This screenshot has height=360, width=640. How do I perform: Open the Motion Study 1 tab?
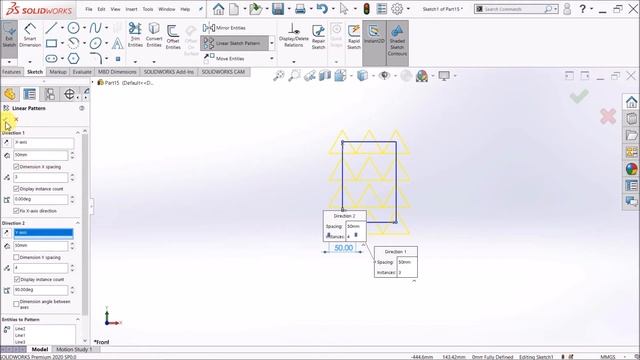(74, 349)
